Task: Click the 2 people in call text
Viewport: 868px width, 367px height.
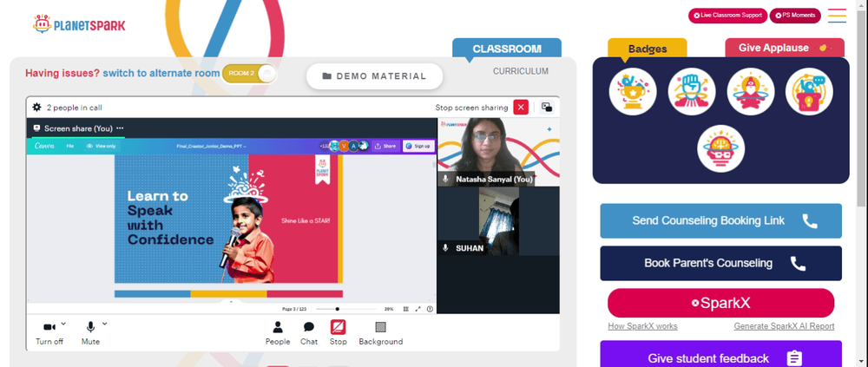Action: (x=74, y=108)
